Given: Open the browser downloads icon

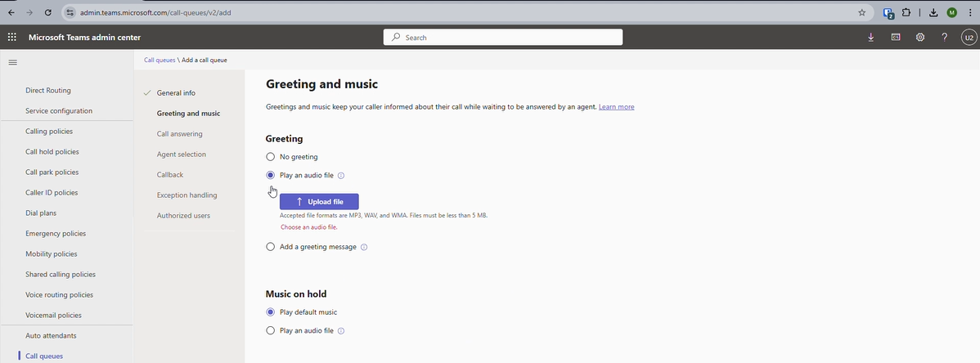Looking at the screenshot, I should [933, 12].
